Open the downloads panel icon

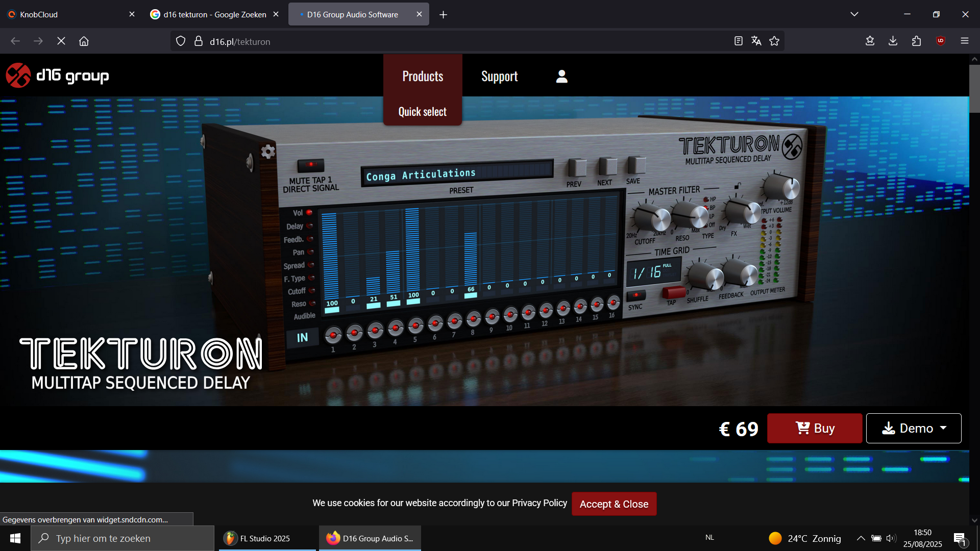[x=893, y=41]
